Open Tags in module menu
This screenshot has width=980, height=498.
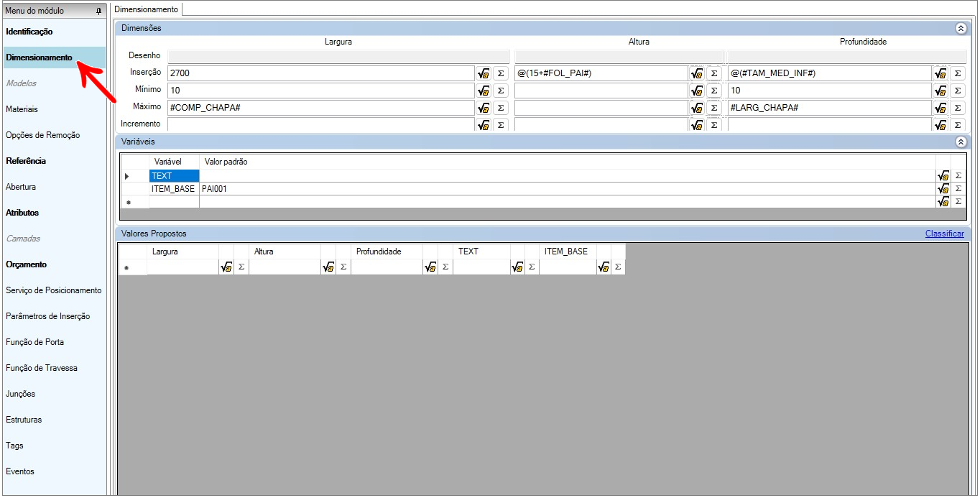pyautogui.click(x=14, y=446)
